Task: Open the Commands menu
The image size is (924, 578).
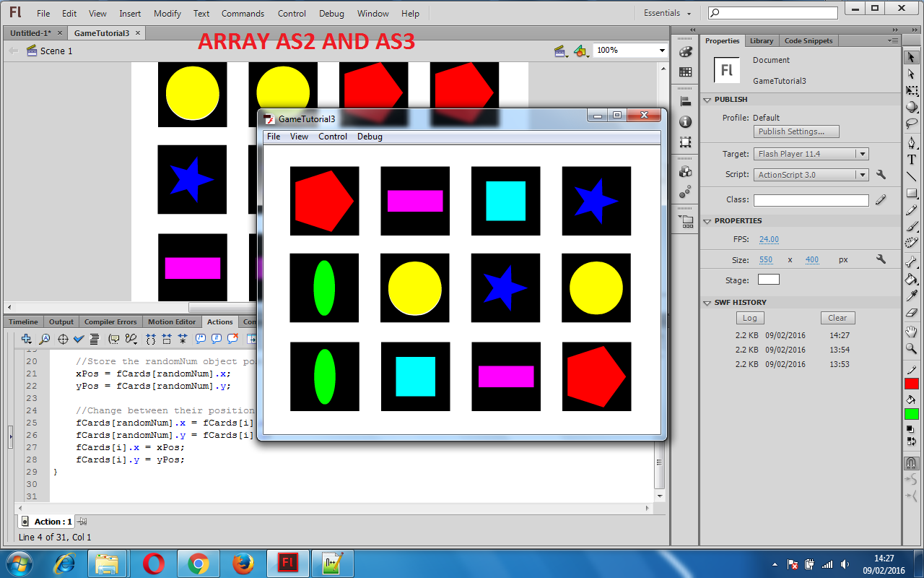Action: (x=243, y=13)
